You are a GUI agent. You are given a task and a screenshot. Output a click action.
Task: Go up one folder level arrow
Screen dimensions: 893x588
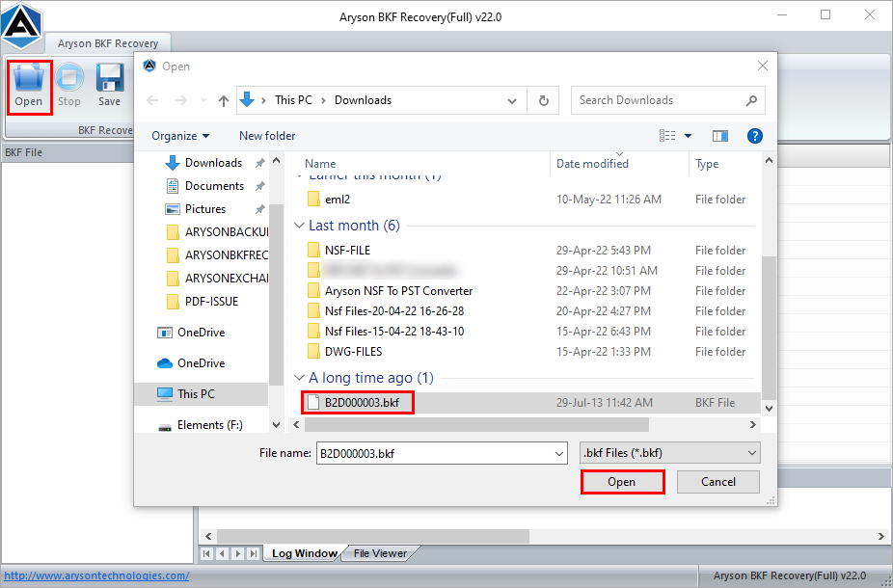pyautogui.click(x=224, y=101)
